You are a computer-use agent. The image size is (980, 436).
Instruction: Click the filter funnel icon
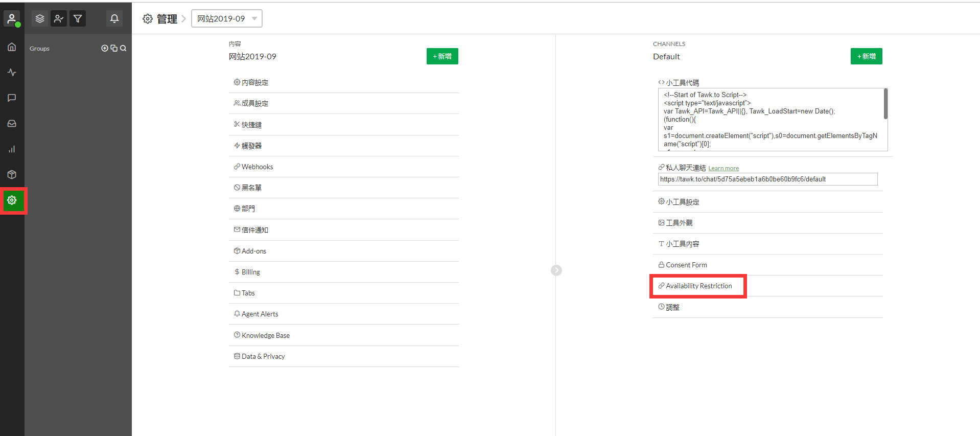[x=78, y=19]
